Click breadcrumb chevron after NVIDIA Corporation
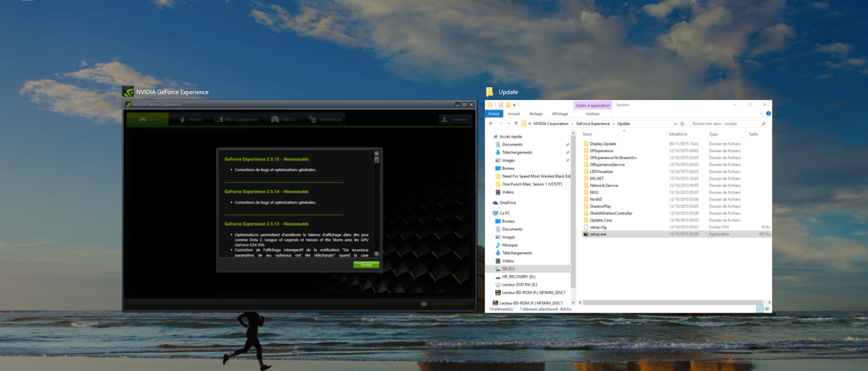This screenshot has width=868, height=371. coord(572,124)
